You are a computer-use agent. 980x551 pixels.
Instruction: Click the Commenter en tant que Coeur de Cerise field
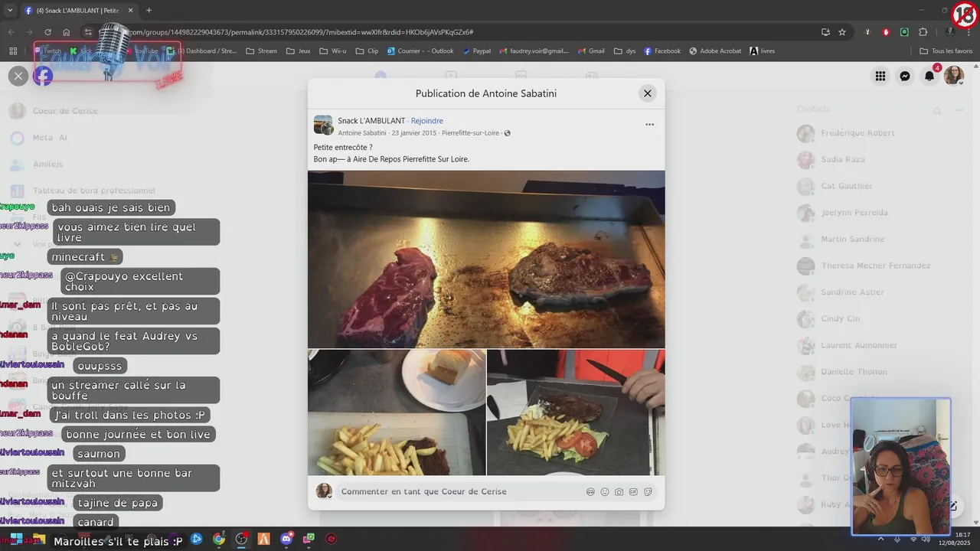point(459,491)
